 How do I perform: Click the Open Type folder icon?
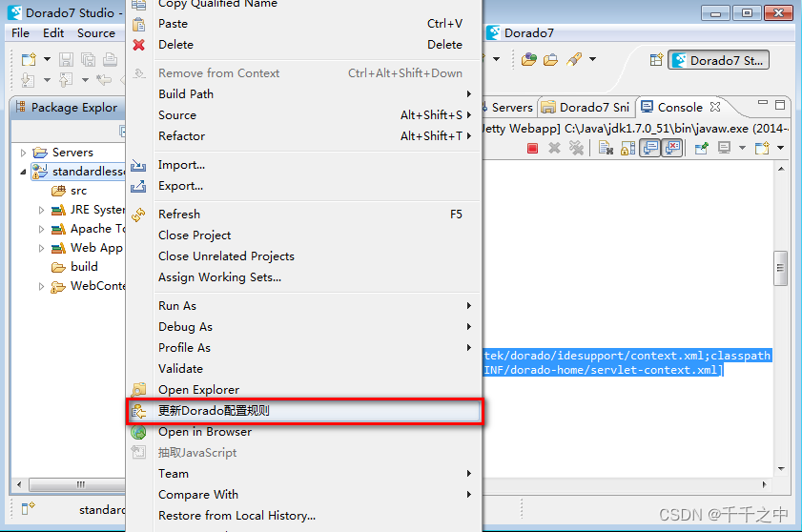coord(529,59)
